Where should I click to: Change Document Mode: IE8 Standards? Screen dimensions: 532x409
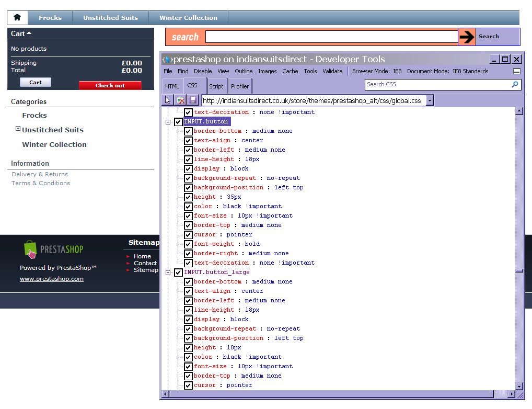tap(447, 71)
